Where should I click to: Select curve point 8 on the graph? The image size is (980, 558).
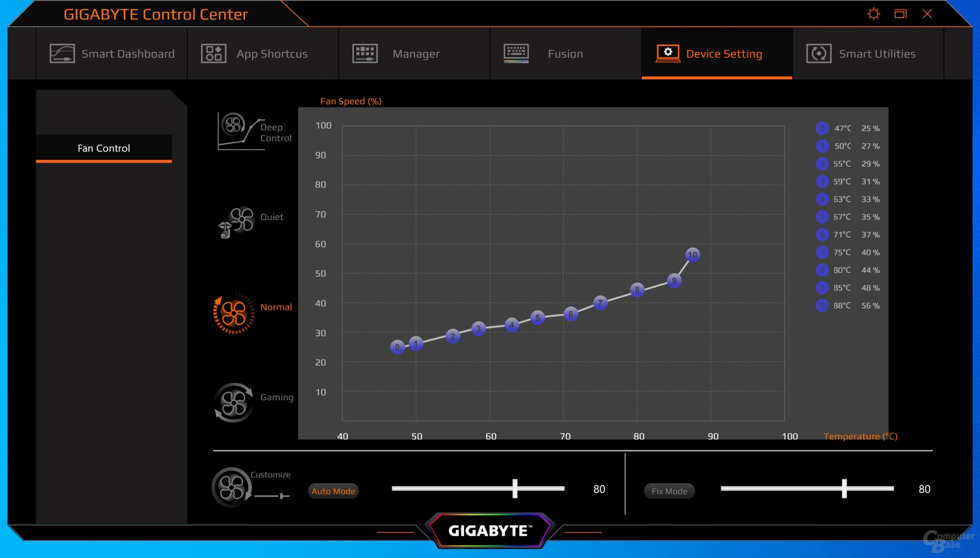[637, 290]
